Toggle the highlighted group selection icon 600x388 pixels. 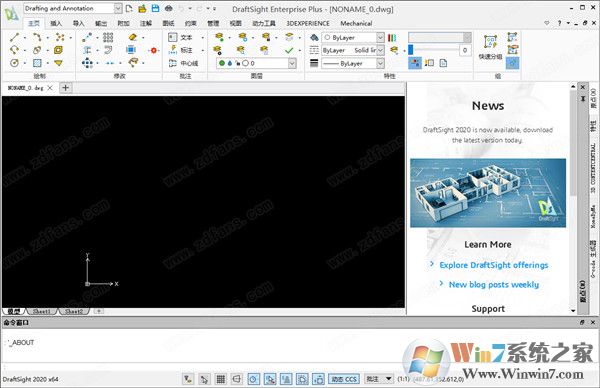[512, 63]
